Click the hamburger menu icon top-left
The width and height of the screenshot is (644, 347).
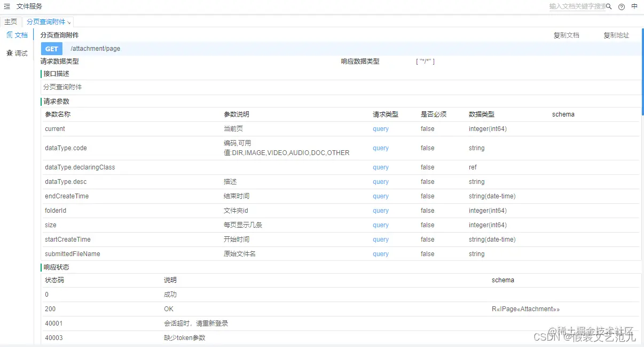pos(7,6)
